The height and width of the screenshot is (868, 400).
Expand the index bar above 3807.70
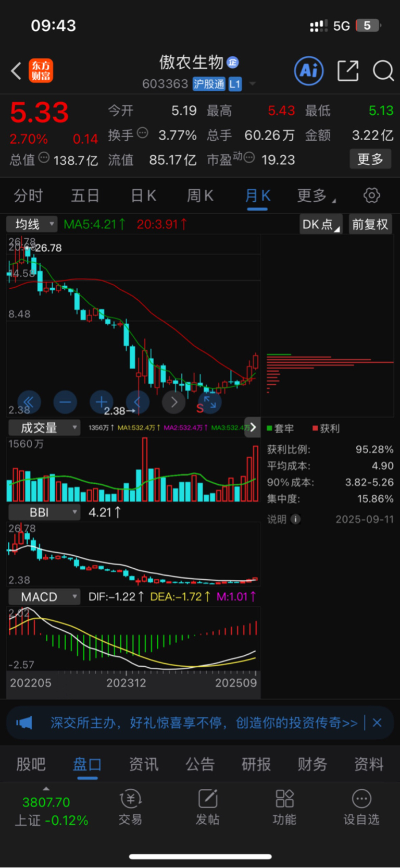(x=46, y=788)
